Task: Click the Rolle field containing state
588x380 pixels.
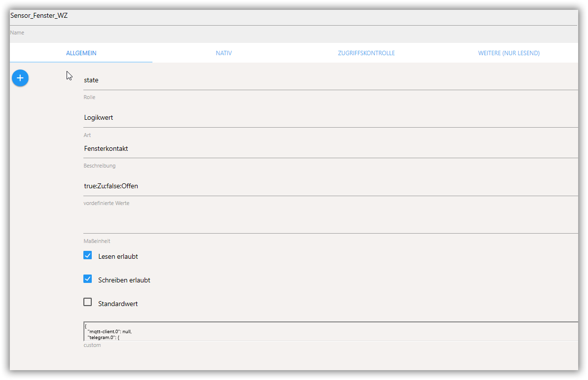Action: pos(331,80)
